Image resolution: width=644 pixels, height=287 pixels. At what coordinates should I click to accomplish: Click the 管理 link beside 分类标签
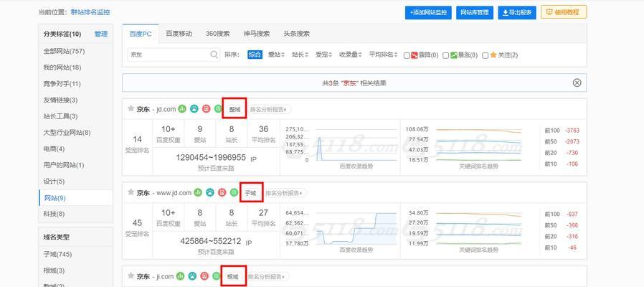click(100, 34)
